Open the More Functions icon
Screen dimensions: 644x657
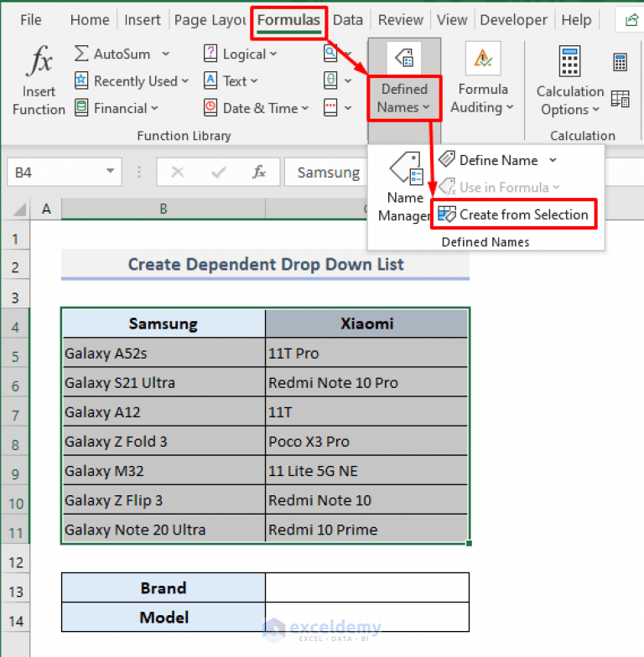(x=330, y=107)
